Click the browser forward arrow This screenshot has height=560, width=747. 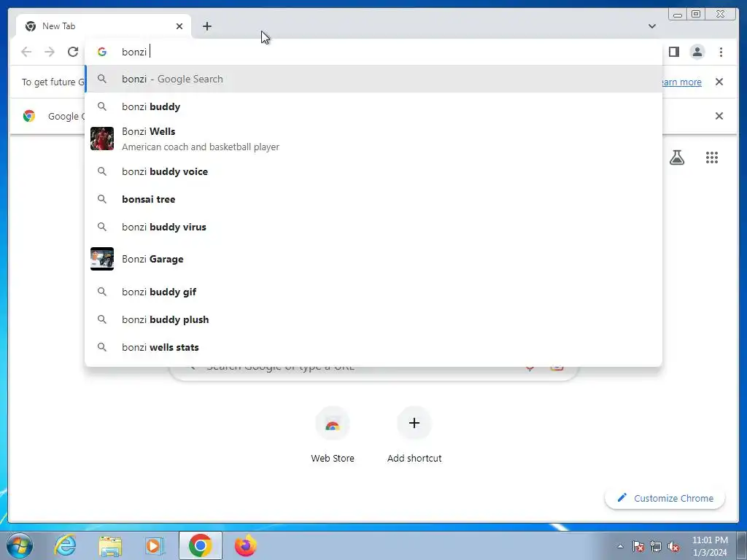(x=50, y=52)
